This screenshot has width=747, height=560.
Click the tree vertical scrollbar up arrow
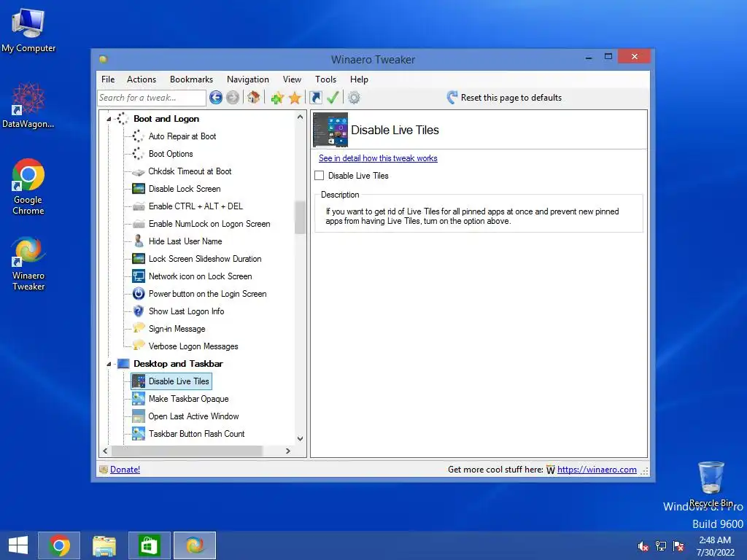(300, 117)
